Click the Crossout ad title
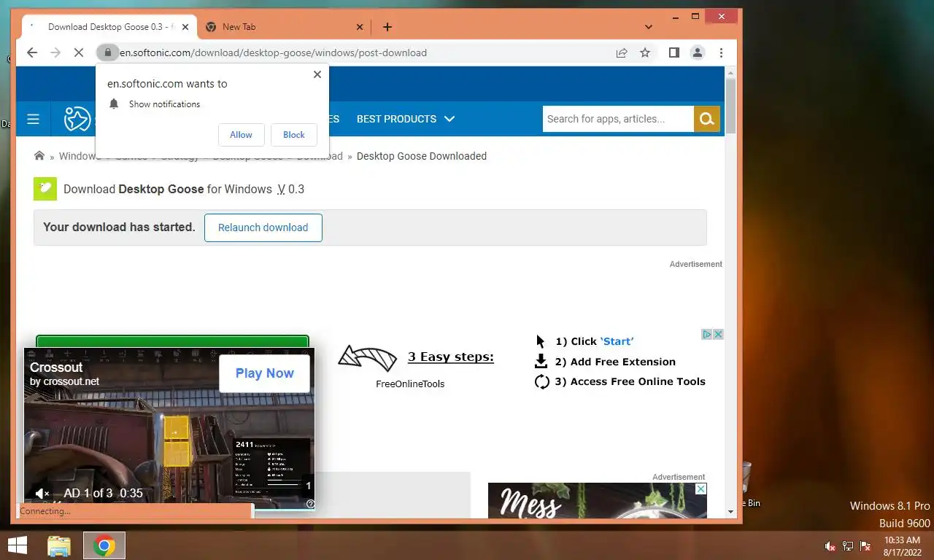This screenshot has width=934, height=560. point(56,367)
